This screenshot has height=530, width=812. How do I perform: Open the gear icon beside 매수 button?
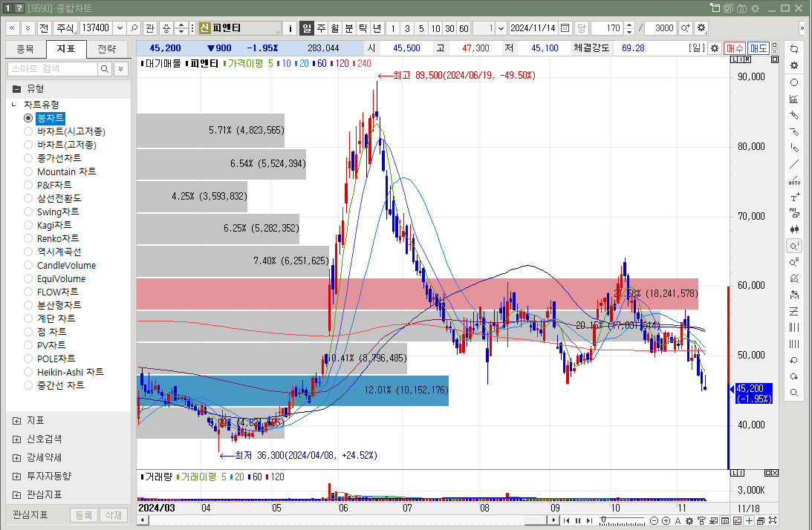pyautogui.click(x=715, y=48)
